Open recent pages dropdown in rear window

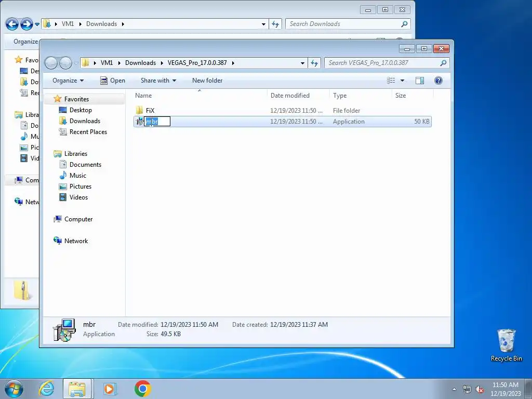[x=37, y=24]
